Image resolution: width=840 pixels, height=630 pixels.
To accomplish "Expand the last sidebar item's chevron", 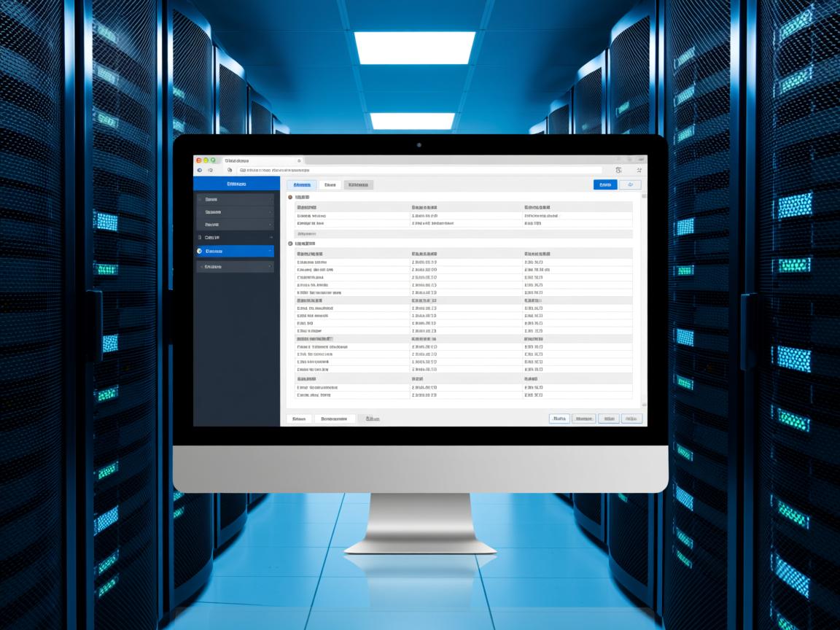I will (x=271, y=267).
